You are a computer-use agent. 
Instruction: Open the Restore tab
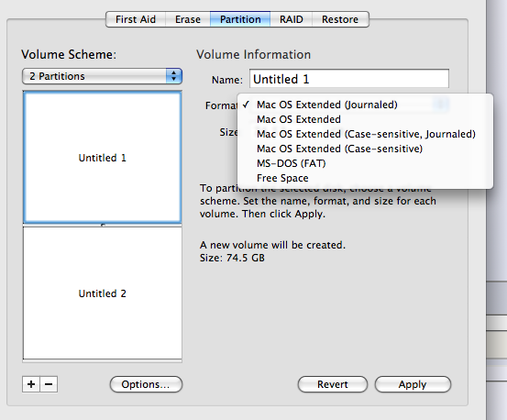pos(340,19)
